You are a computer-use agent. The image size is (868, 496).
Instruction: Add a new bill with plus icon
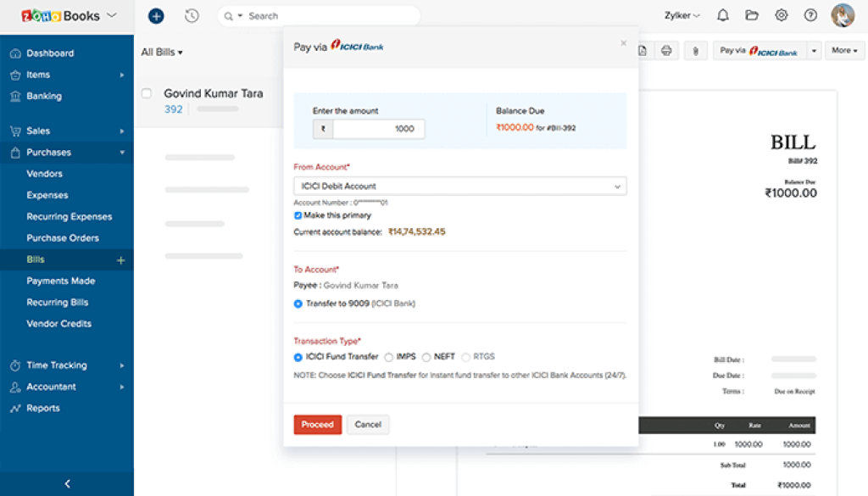click(120, 260)
